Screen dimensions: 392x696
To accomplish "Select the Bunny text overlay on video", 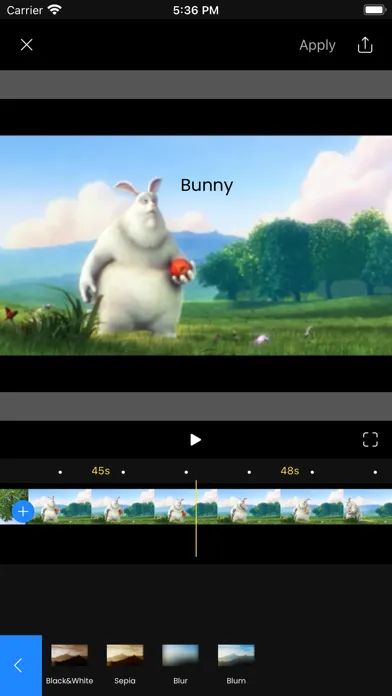I will [x=206, y=186].
